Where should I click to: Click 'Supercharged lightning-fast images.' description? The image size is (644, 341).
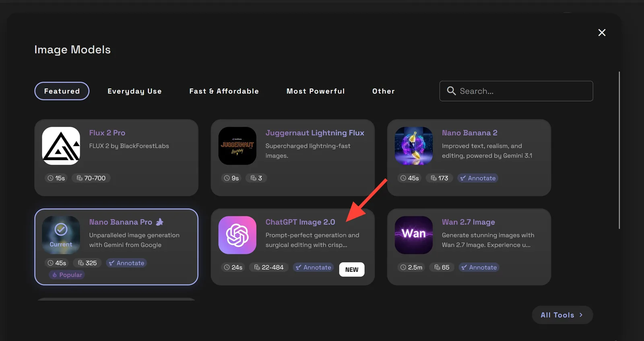click(x=308, y=151)
